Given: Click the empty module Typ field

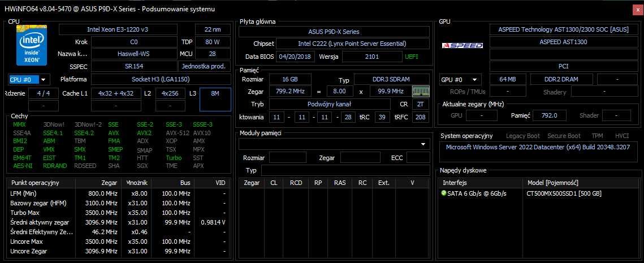Looking at the screenshot, I should tap(345, 170).
